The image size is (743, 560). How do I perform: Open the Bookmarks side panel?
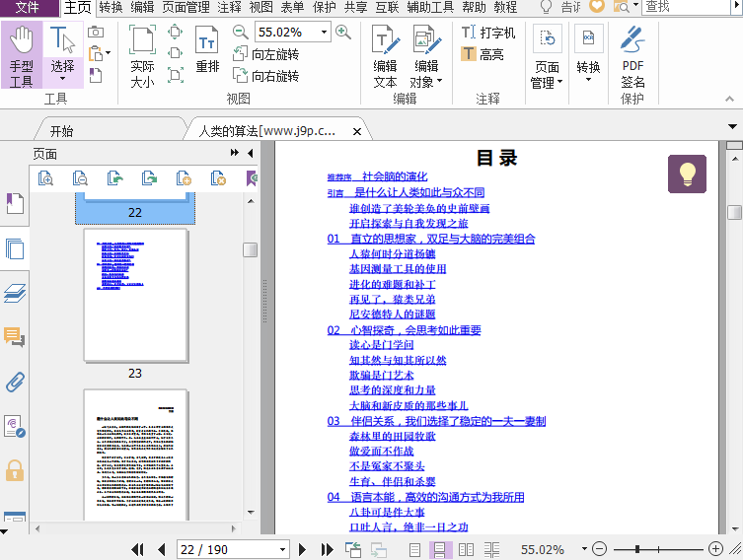click(15, 203)
